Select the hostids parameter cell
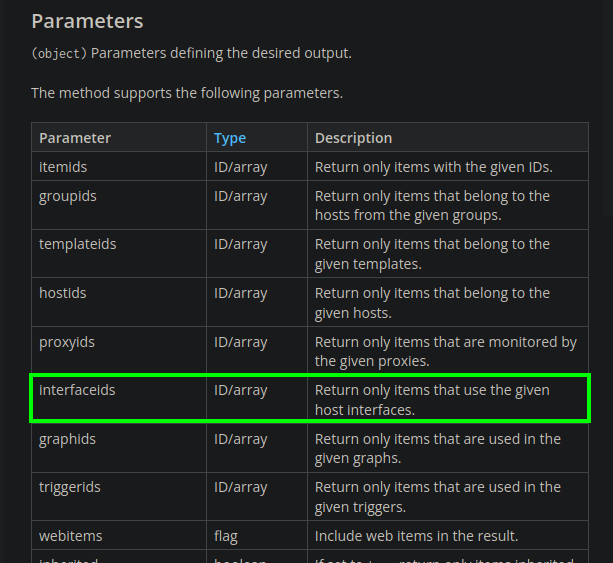The width and height of the screenshot is (613, 563). (x=63, y=293)
